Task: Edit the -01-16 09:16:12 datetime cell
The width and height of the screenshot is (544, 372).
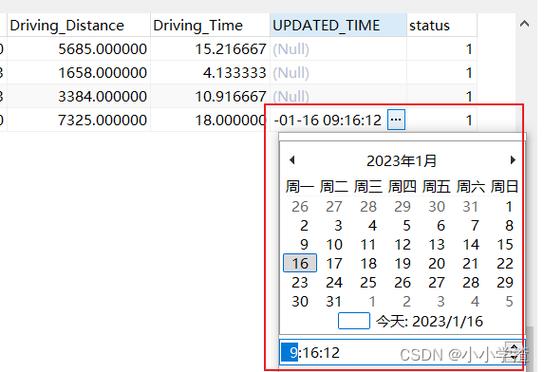Action: (x=328, y=120)
